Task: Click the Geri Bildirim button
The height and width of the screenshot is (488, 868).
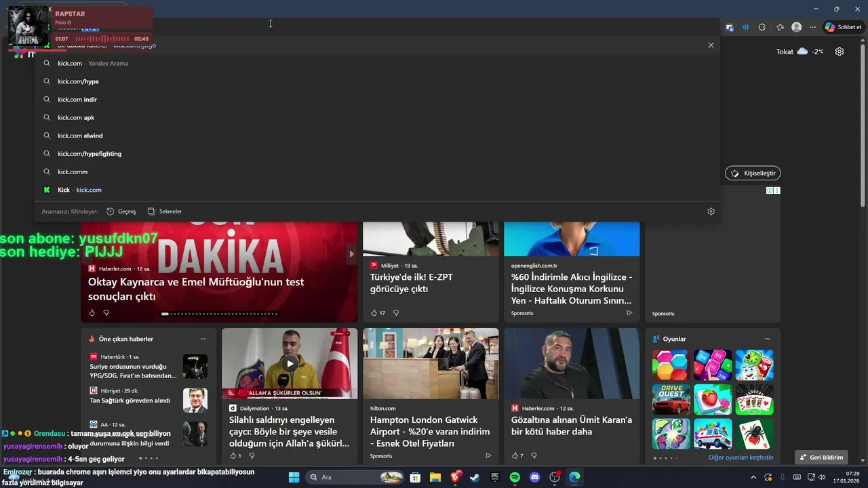Action: (x=822, y=457)
